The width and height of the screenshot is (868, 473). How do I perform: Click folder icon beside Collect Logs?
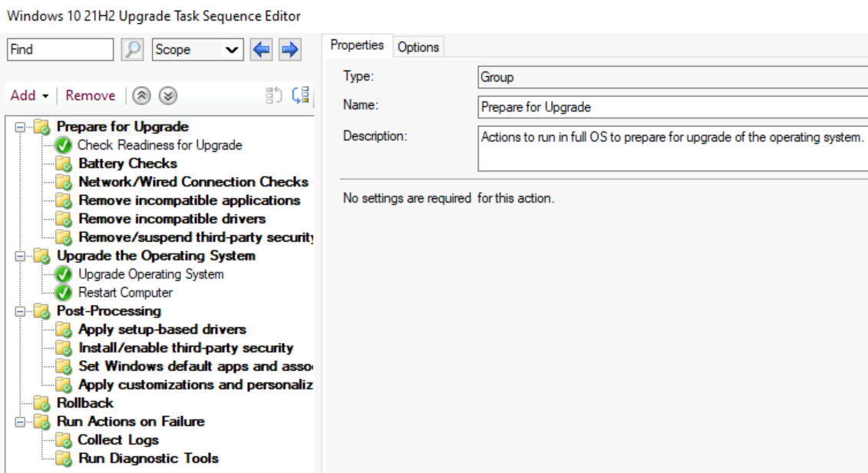coord(64,440)
